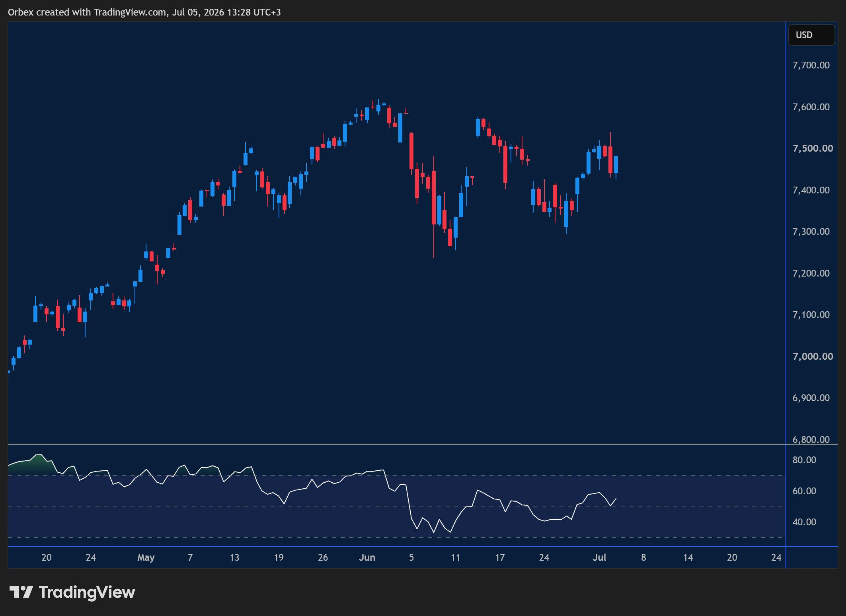This screenshot has height=616, width=846.
Task: Click the 17 date label after 11
Action: tap(500, 558)
